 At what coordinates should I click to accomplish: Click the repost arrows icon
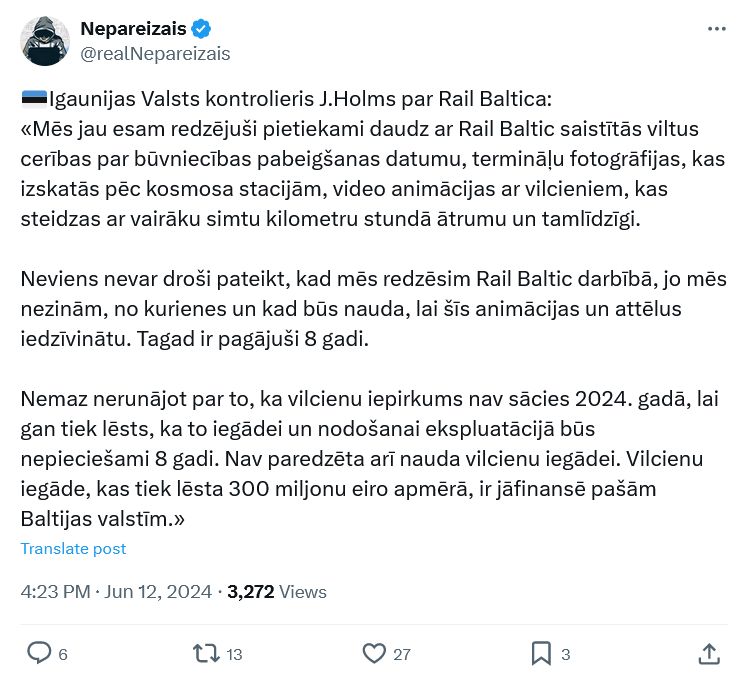click(x=206, y=653)
